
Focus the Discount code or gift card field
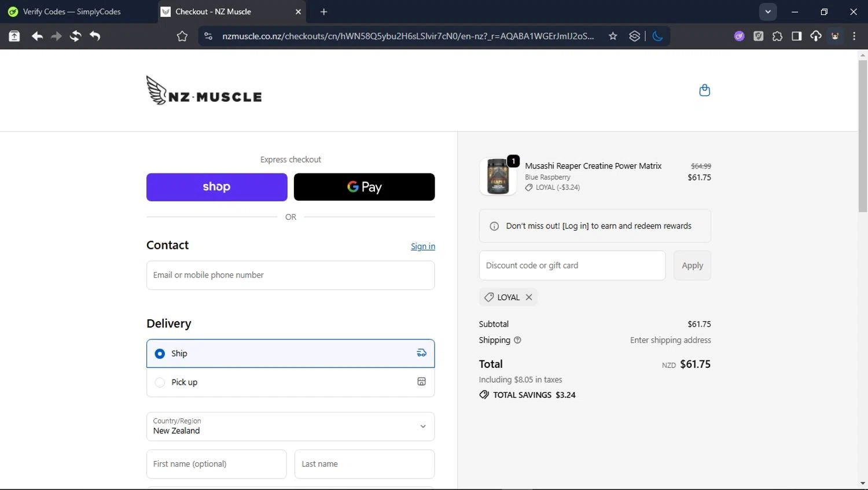572,266
